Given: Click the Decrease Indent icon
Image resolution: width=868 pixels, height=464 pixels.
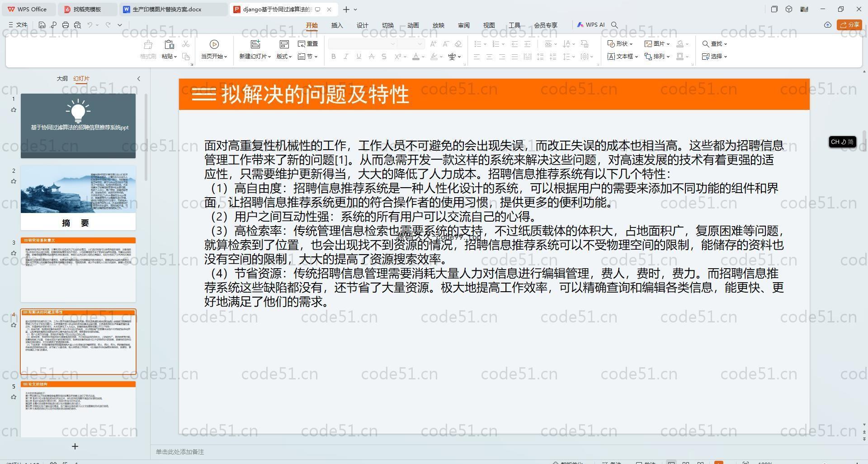Looking at the screenshot, I should coord(514,44).
